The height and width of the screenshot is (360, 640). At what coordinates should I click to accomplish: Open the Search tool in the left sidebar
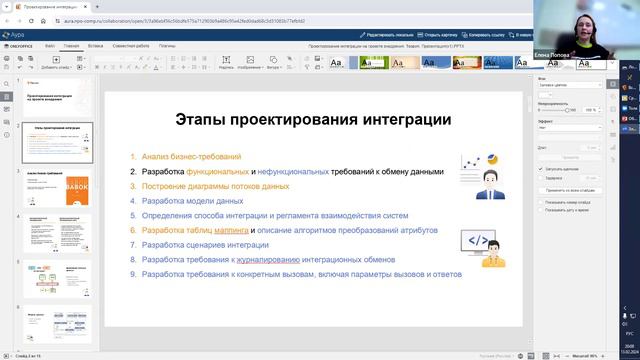click(7, 84)
